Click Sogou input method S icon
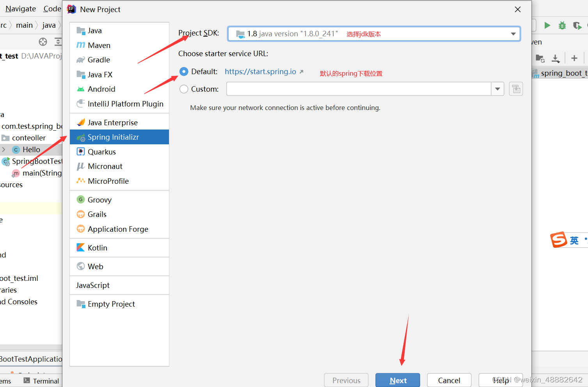 (558, 240)
